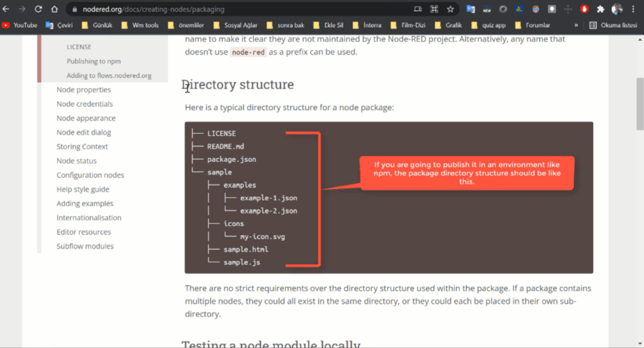Go to LICENSE section in sidebar
This screenshot has width=644, height=348.
(79, 47)
